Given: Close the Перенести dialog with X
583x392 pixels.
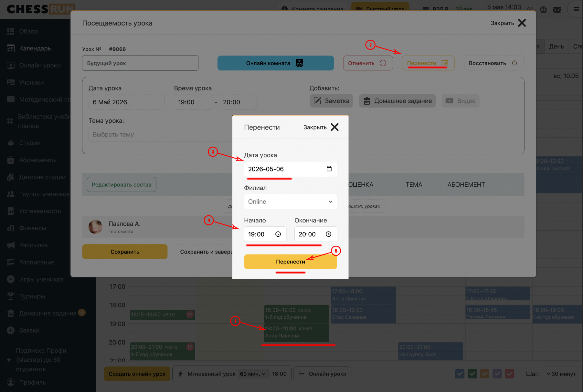Looking at the screenshot, I should (335, 127).
